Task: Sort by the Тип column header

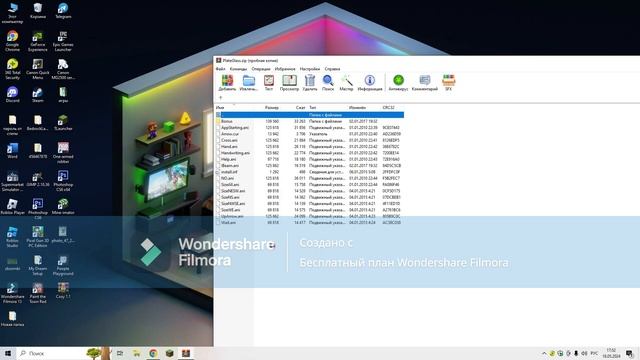Action: pyautogui.click(x=313, y=107)
